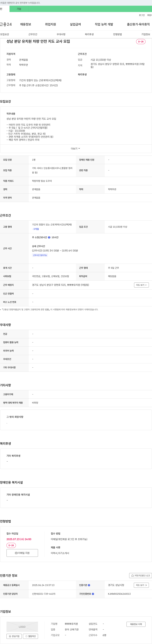This screenshot has height=644, width=152.
Task: Click the 해당없음 value for 퇴직급여
Action: pos(112,276)
